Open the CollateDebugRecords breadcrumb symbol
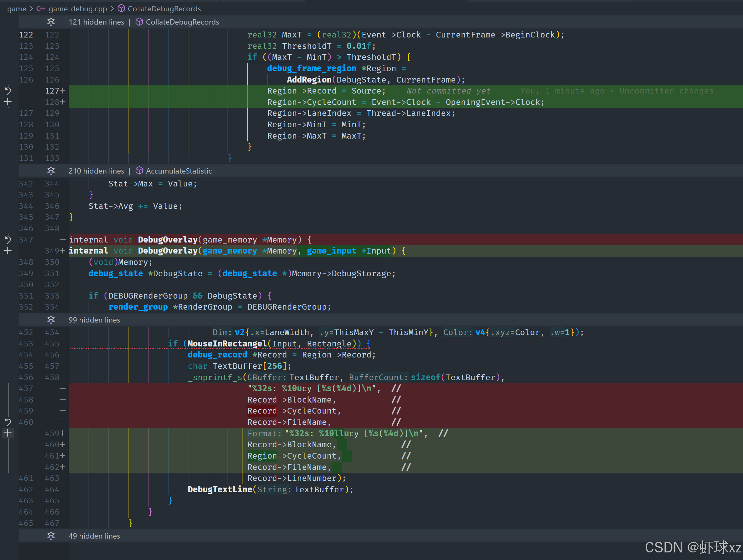Screen dimensions: 743x560 point(164,9)
